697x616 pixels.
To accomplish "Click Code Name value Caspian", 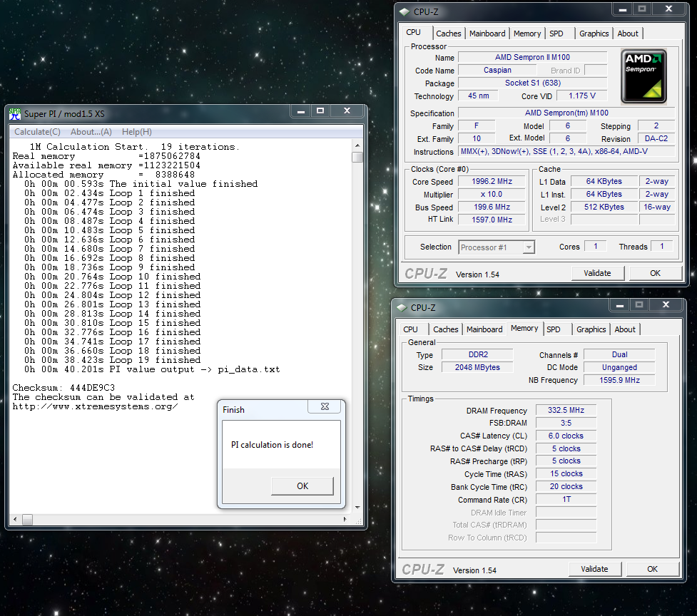I will point(497,70).
